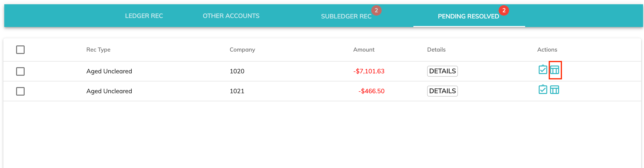Toggle the select-all header checkbox

click(x=20, y=49)
